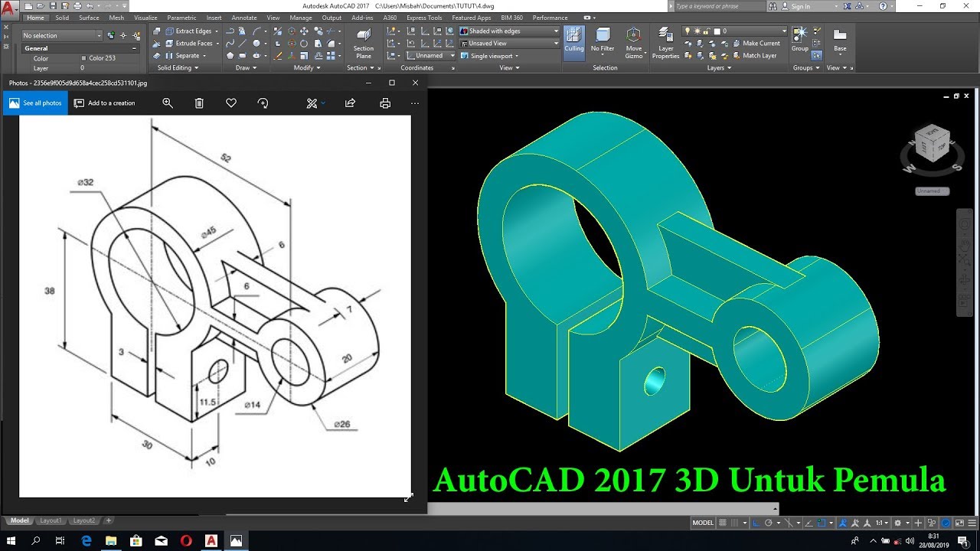Open Layer Properties manager
The height and width of the screenshot is (551, 980).
[x=665, y=43]
